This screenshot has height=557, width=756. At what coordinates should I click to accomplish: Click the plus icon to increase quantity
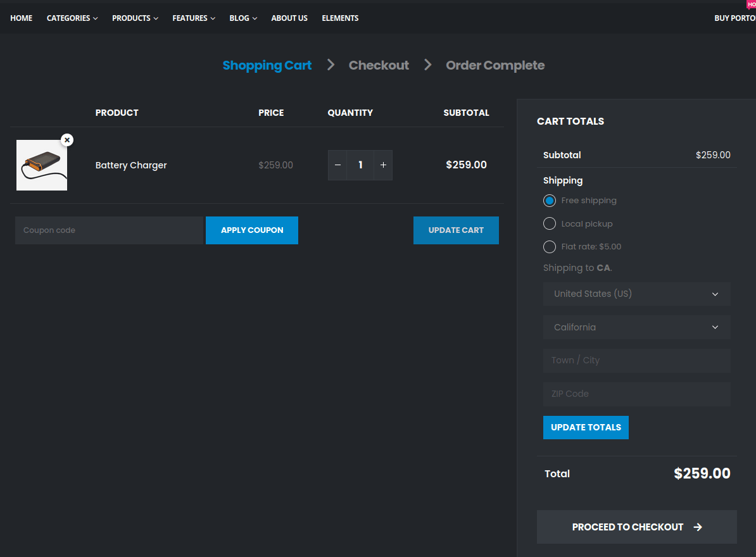(x=383, y=165)
